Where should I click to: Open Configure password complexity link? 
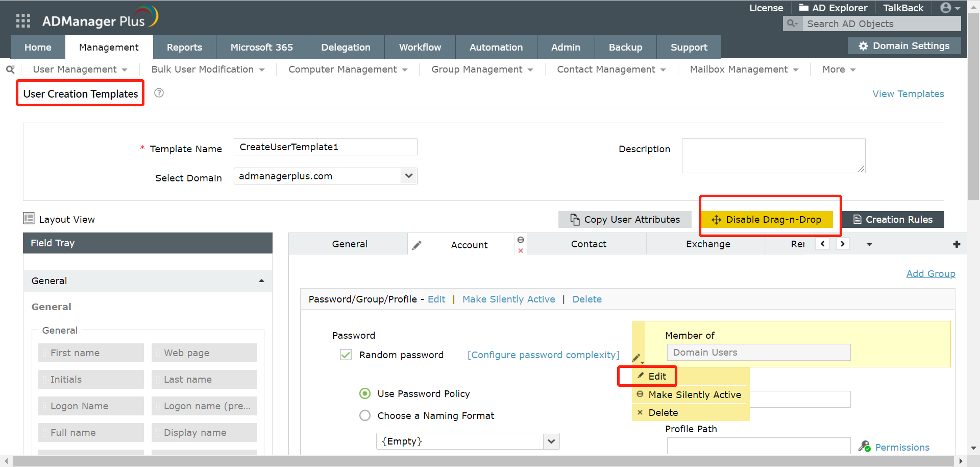[x=543, y=355]
